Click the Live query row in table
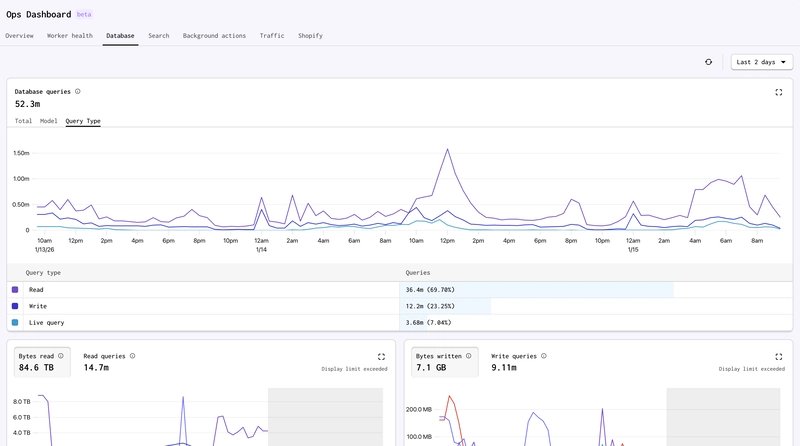Image resolution: width=800 pixels, height=446 pixels. click(200, 323)
